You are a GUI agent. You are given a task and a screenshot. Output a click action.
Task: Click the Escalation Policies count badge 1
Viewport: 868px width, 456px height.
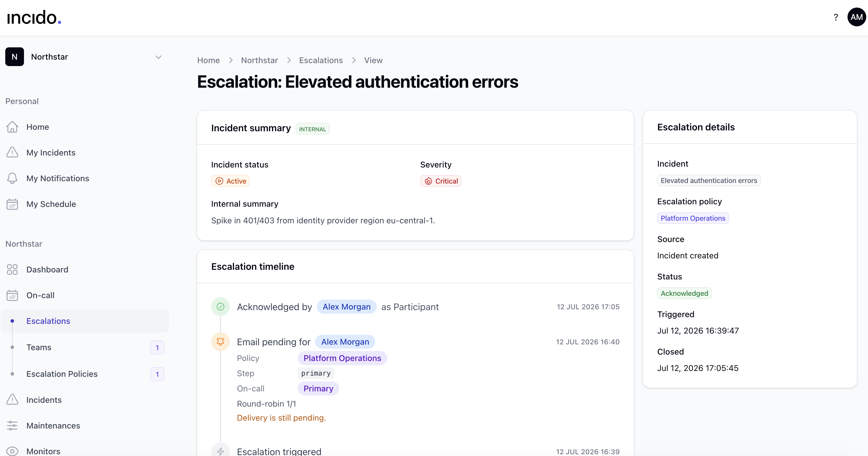[157, 374]
